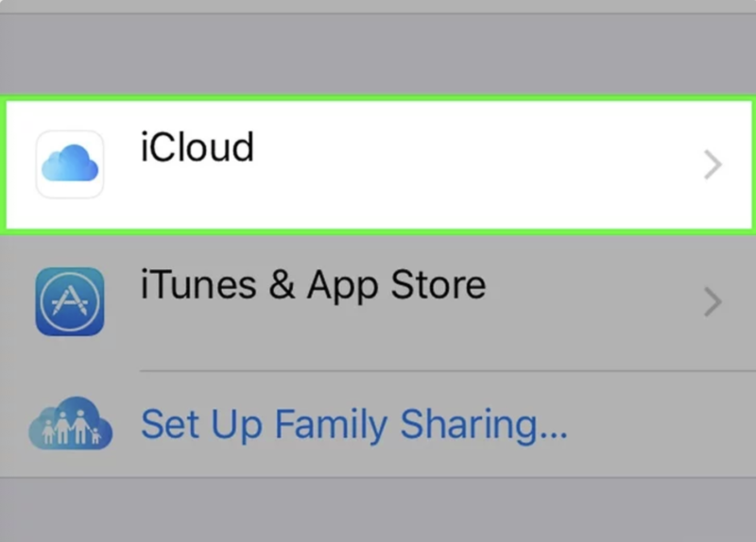
Task: Expand iTunes & App Store with its chevron
Action: pos(713,302)
